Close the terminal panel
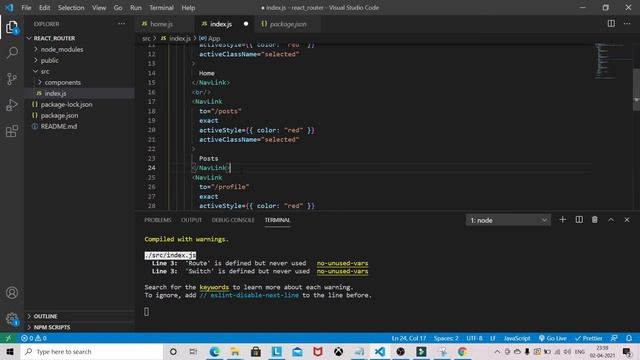 click(x=627, y=220)
